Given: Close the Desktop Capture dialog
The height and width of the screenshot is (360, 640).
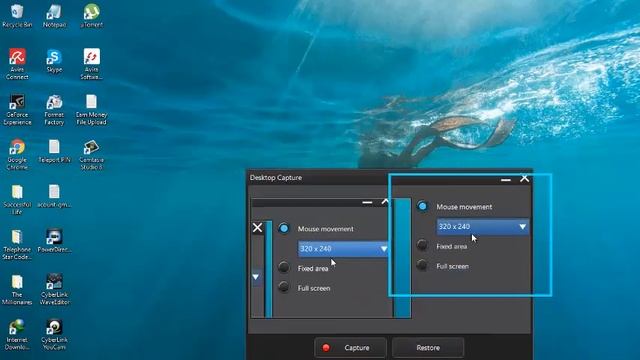Looking at the screenshot, I should pos(524,178).
